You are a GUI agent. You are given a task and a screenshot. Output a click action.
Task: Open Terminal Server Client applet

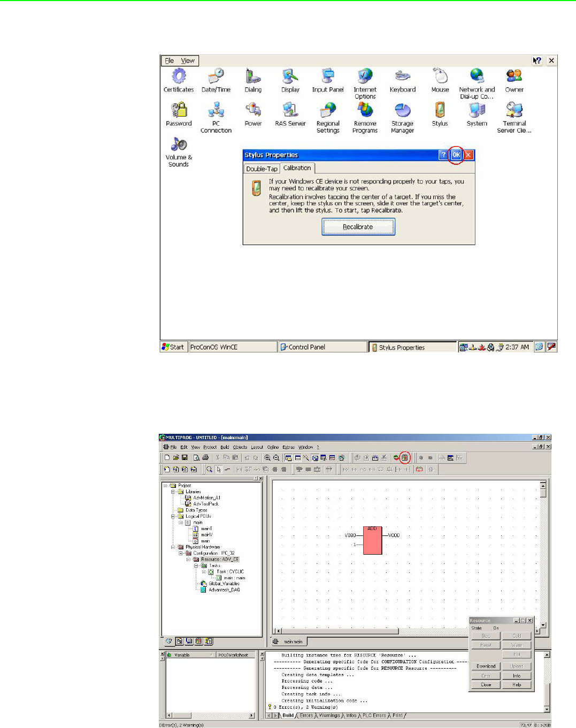(x=514, y=118)
